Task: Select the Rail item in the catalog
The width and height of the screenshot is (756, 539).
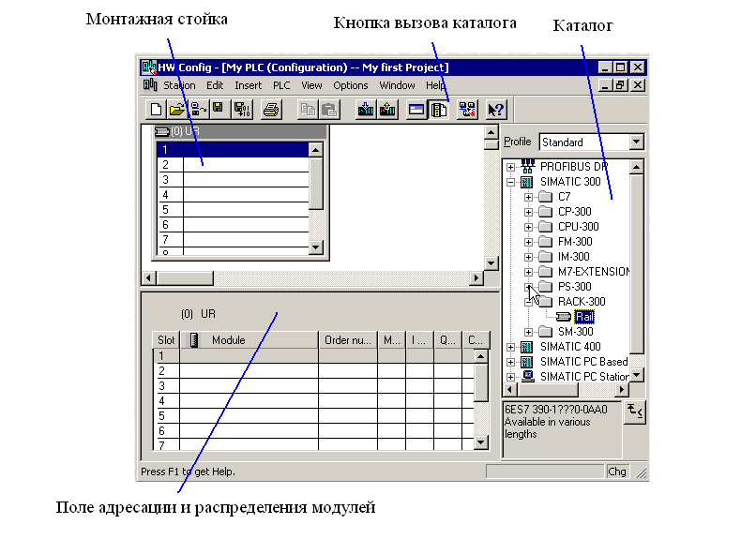Action: (x=584, y=317)
